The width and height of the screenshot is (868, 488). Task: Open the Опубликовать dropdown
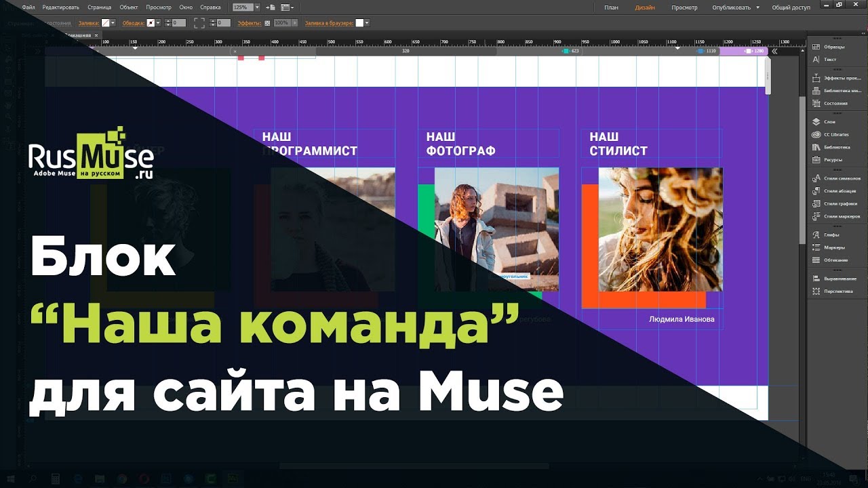[735, 7]
